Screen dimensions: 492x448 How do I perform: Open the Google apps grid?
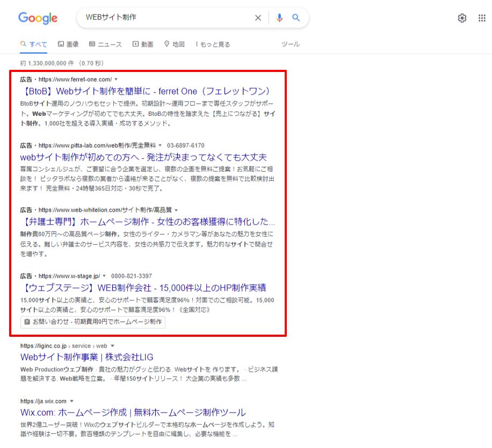click(x=482, y=18)
